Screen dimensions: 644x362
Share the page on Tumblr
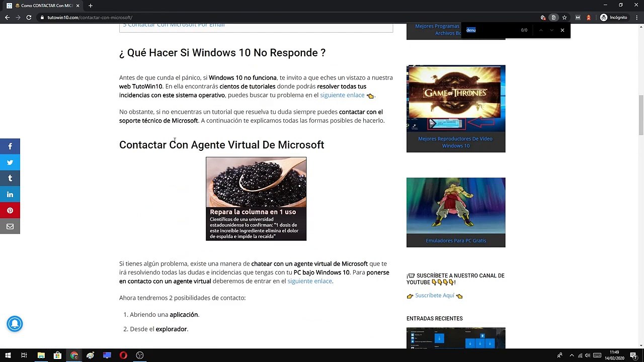10,178
